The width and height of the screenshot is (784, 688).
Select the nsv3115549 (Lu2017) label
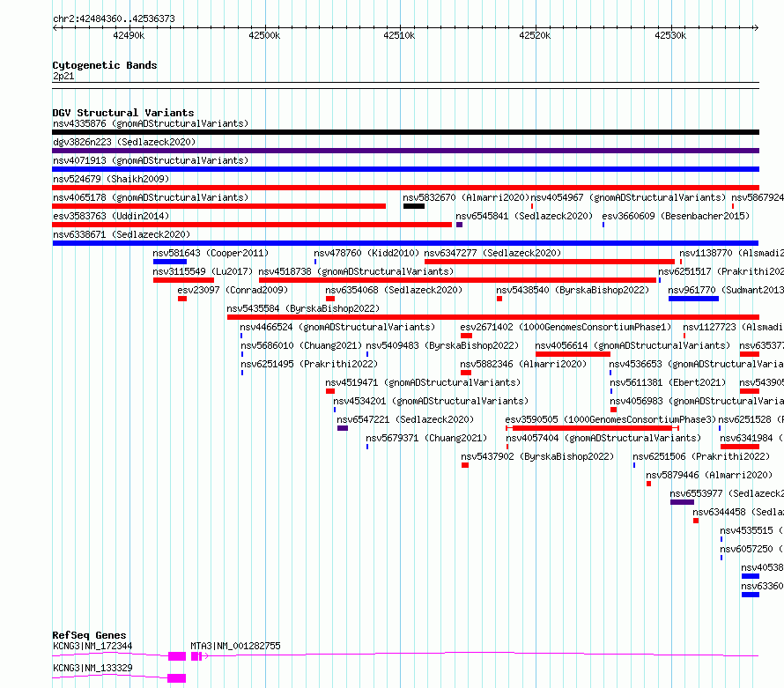coord(203,271)
